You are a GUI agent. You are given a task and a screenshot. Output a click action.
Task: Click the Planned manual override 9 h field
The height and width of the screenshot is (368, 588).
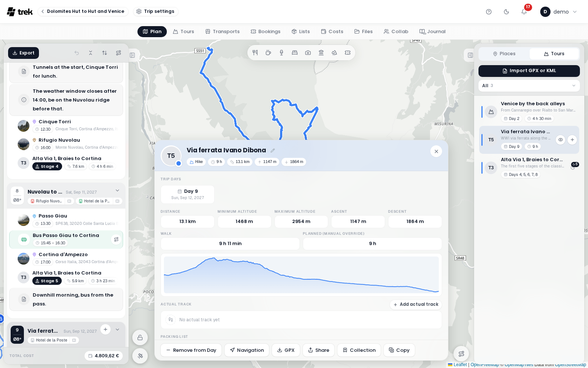click(372, 244)
